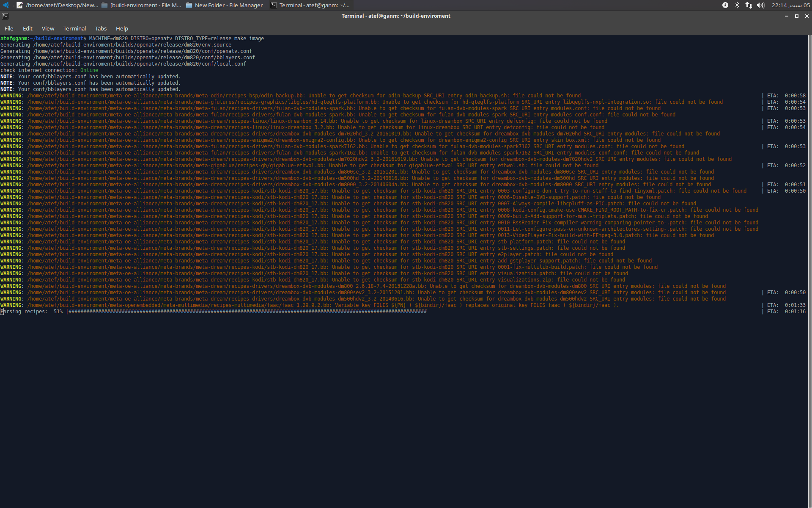The width and height of the screenshot is (812, 508).
Task: Open the Terminal menu
Action: [74, 28]
